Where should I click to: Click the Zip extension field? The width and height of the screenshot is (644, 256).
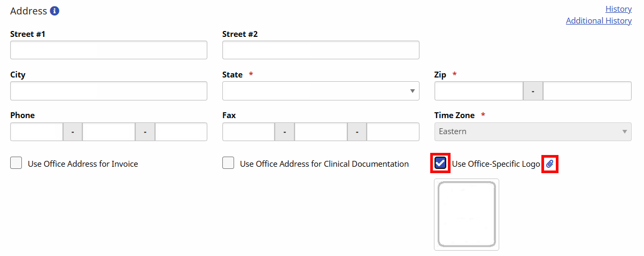pos(587,91)
